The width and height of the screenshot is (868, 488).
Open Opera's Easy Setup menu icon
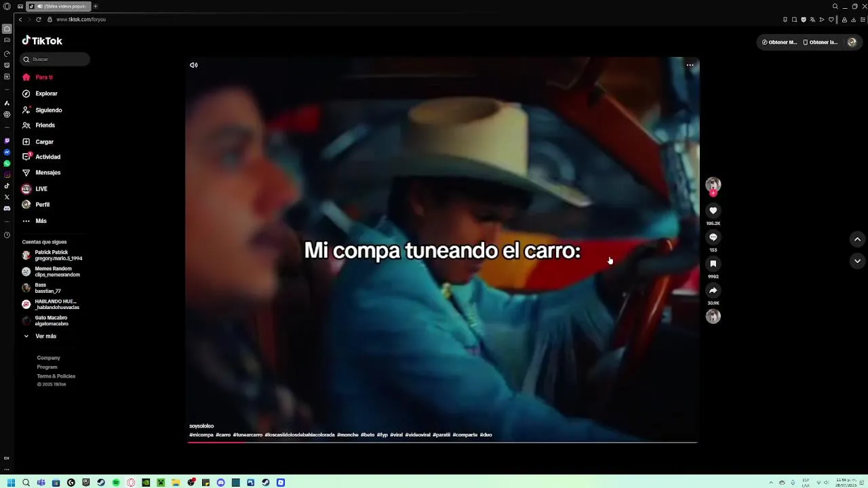coord(863,20)
